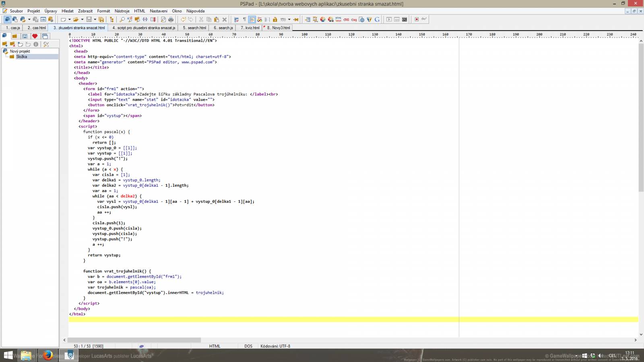Click the Windows Start button
Screen dimensions: 644x362
click(8, 356)
